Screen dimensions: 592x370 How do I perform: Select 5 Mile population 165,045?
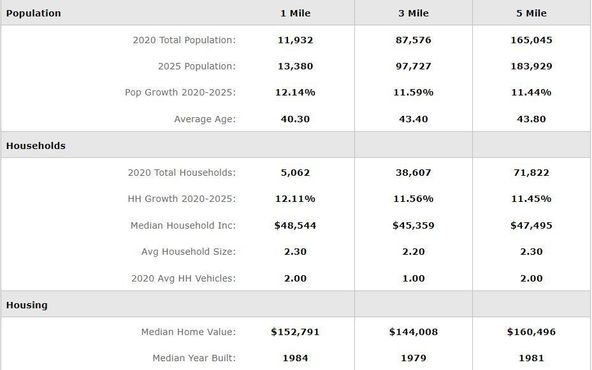(531, 40)
